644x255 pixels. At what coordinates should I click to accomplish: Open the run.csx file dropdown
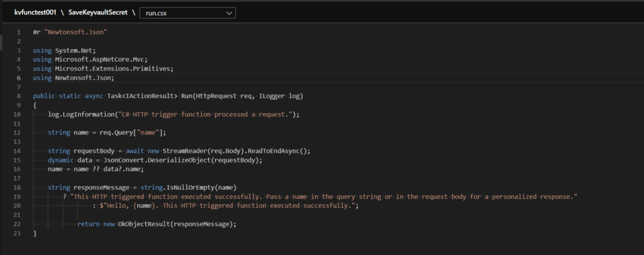[187, 13]
